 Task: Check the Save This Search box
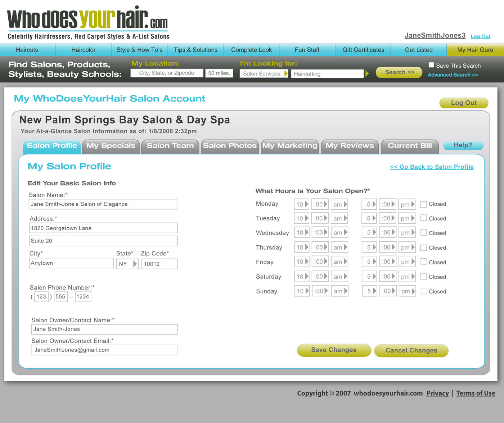(x=431, y=65)
